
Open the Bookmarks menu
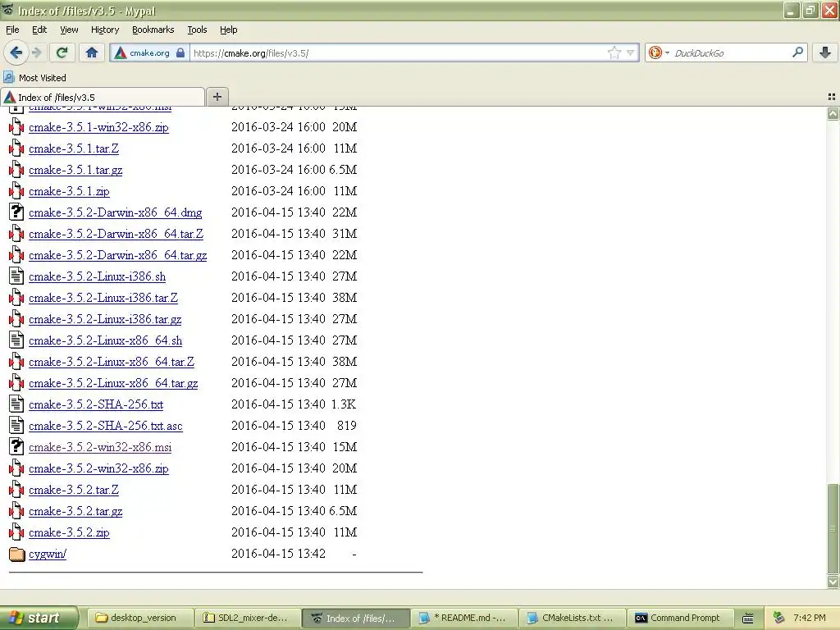click(153, 30)
